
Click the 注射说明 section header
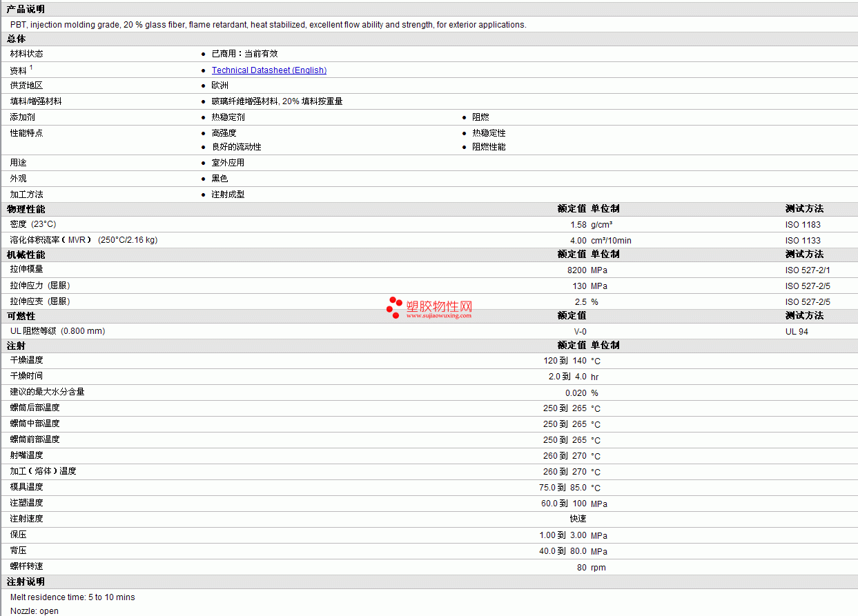point(26,582)
